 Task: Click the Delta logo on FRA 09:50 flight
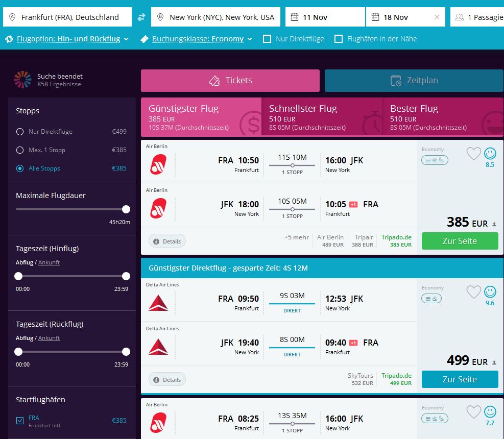point(158,303)
